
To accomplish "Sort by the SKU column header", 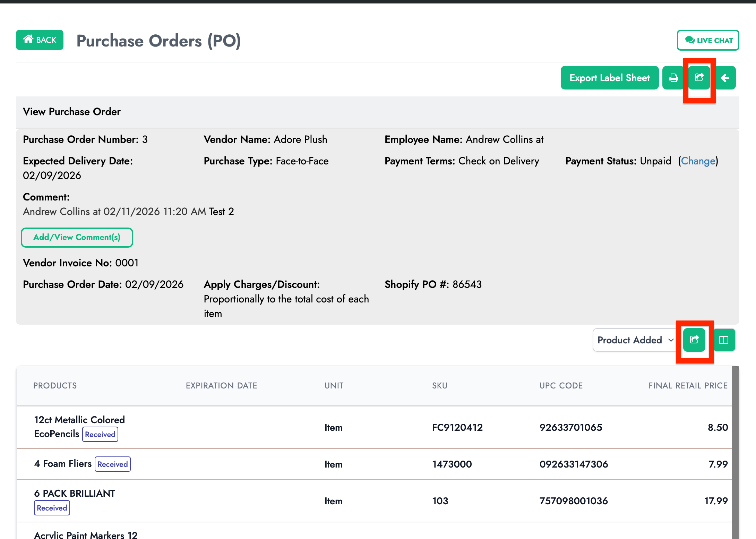I will [x=439, y=386].
